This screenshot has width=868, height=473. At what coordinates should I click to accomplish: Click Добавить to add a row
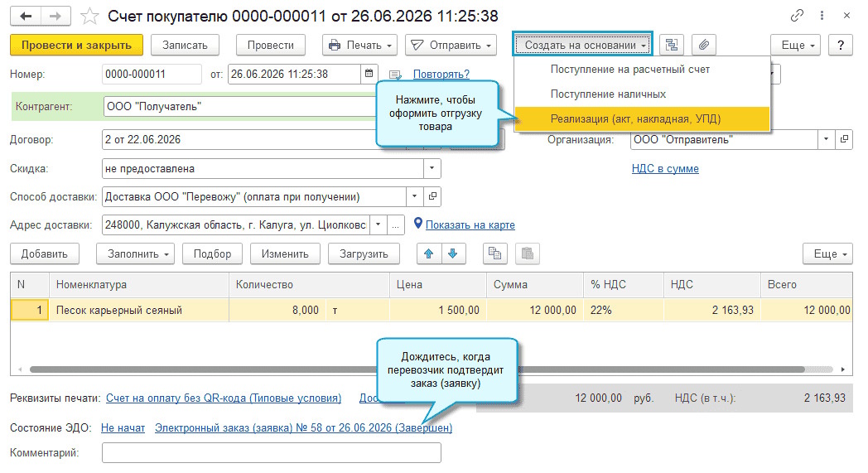point(44,253)
